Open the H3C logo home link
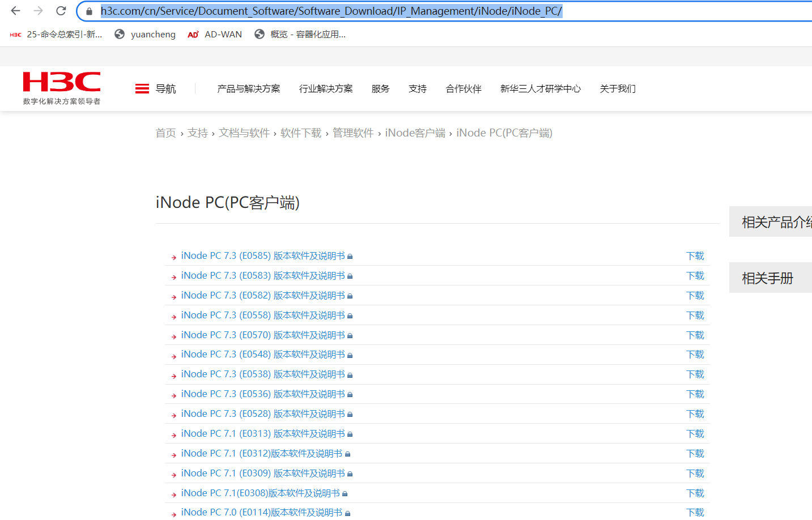This screenshot has height=520, width=812. pos(62,88)
